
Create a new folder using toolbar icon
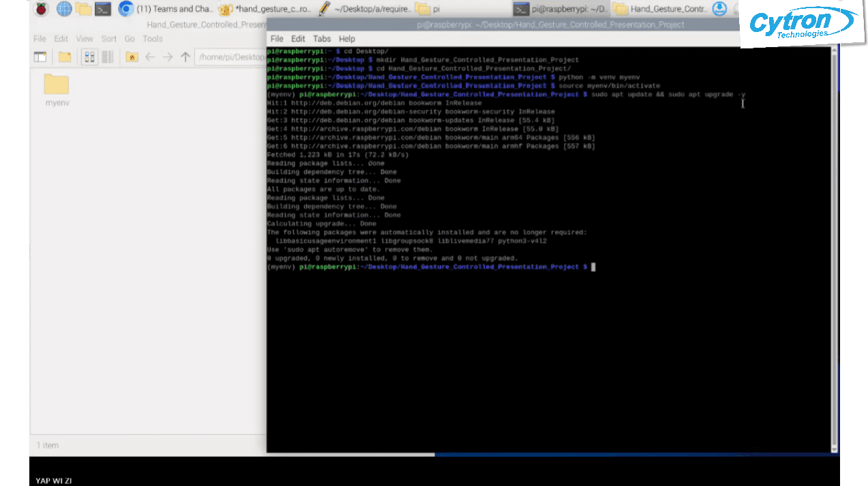click(x=64, y=57)
